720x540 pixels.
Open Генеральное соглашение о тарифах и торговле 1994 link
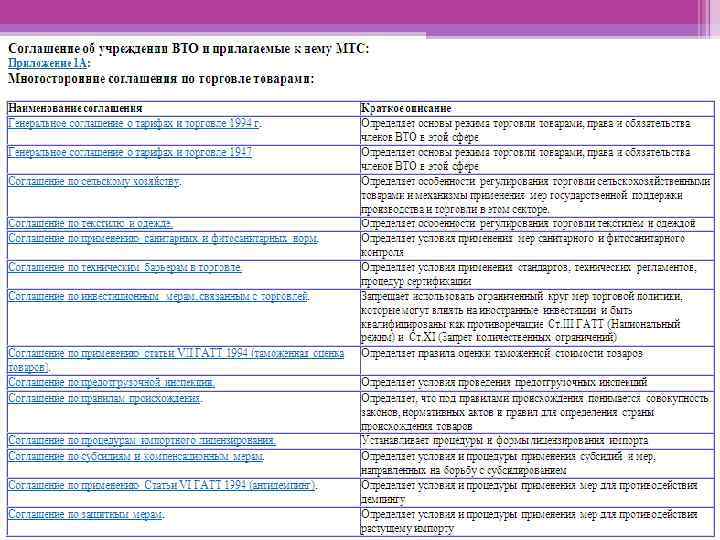(x=135, y=124)
